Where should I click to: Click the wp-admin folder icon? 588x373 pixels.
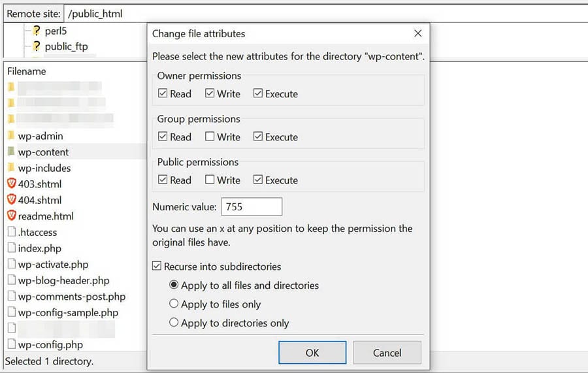click(x=11, y=136)
